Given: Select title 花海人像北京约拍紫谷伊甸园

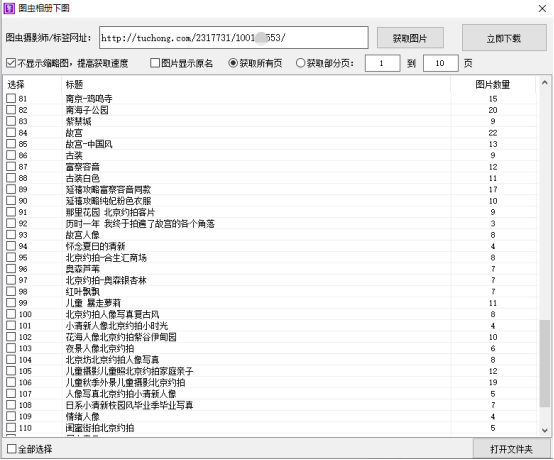Looking at the screenshot, I should point(121,337).
